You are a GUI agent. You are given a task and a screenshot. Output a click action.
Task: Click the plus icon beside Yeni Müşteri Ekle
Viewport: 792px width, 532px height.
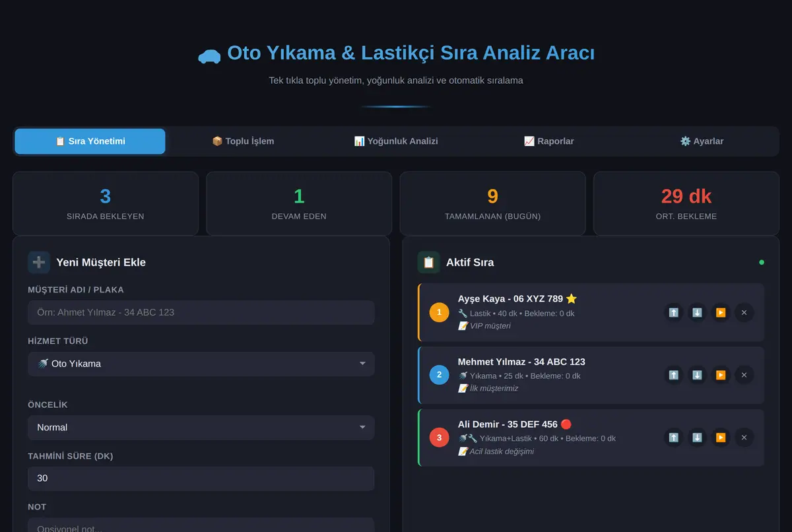39,262
